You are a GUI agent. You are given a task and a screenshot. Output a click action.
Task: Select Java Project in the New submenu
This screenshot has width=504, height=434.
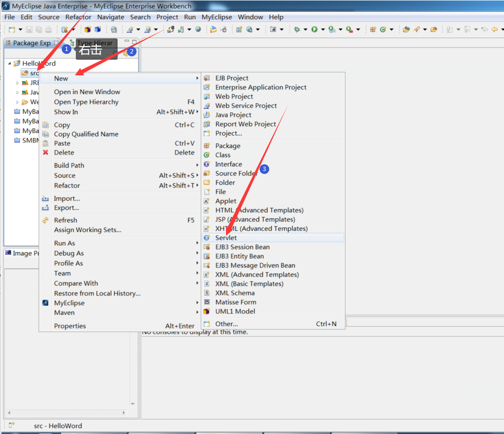point(273,115)
